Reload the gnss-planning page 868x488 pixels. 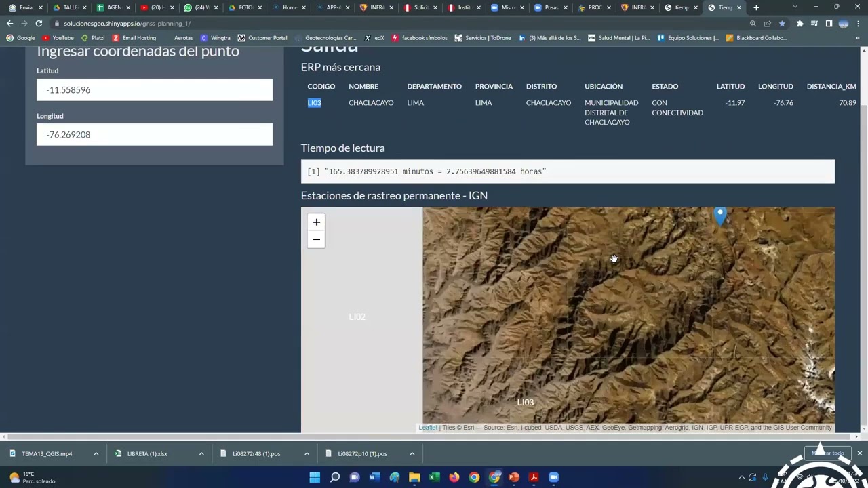click(39, 23)
